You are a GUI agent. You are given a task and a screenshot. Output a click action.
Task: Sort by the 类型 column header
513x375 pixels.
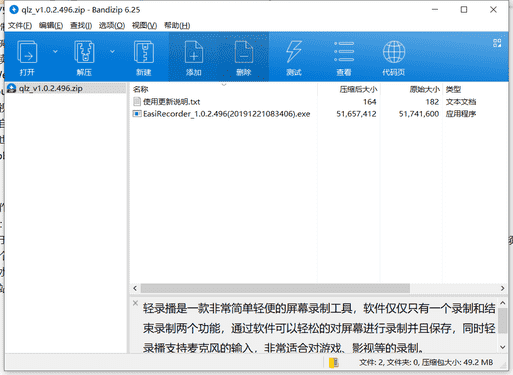(x=453, y=89)
